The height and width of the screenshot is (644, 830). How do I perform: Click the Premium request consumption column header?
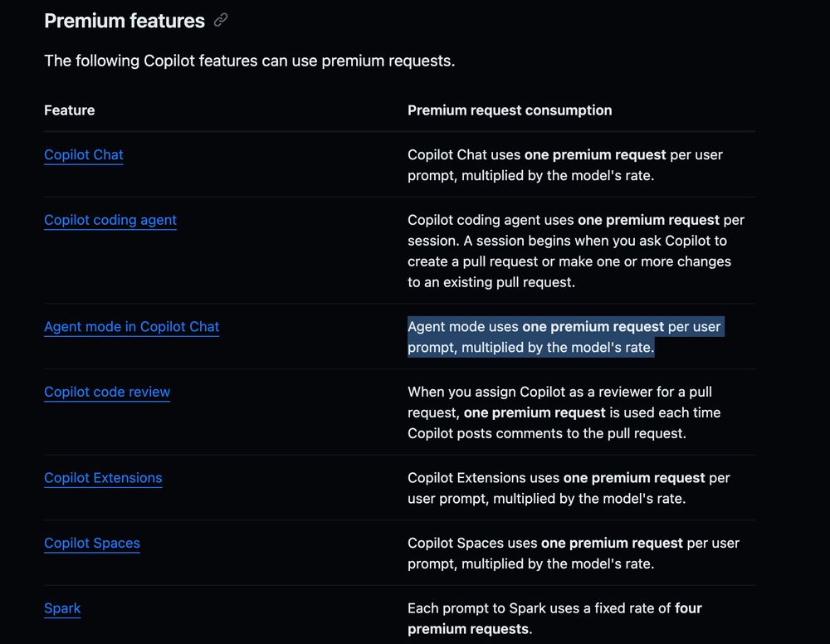(x=510, y=110)
